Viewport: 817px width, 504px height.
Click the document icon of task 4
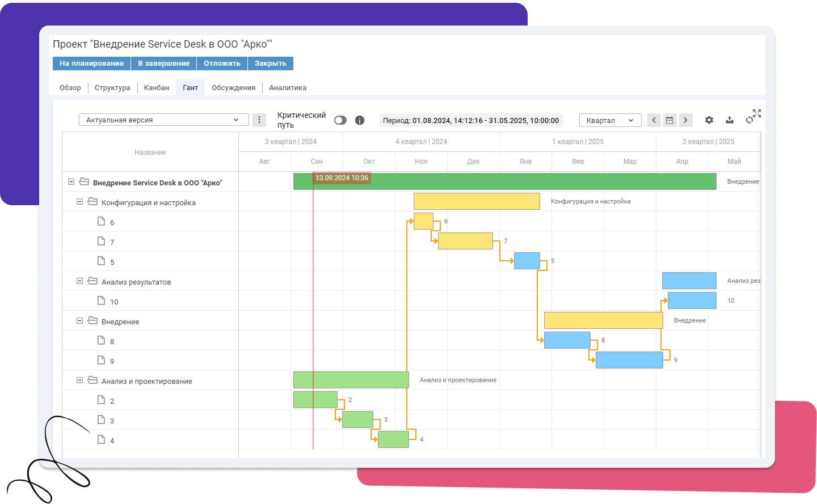pyautogui.click(x=101, y=439)
